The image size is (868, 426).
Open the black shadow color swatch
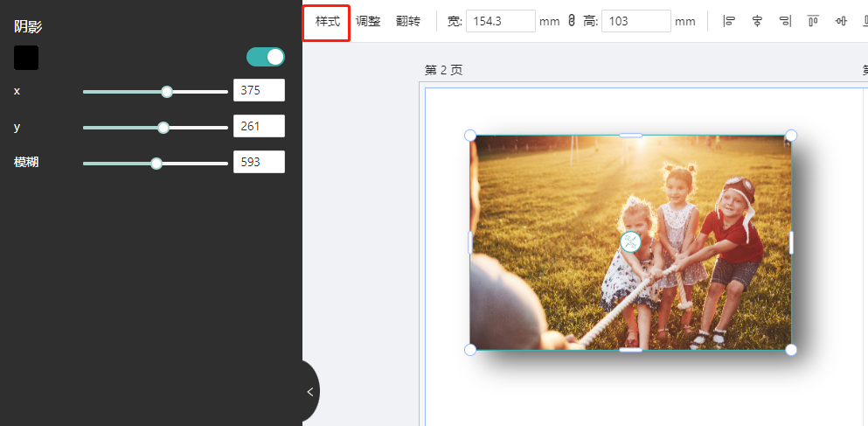pyautogui.click(x=26, y=58)
